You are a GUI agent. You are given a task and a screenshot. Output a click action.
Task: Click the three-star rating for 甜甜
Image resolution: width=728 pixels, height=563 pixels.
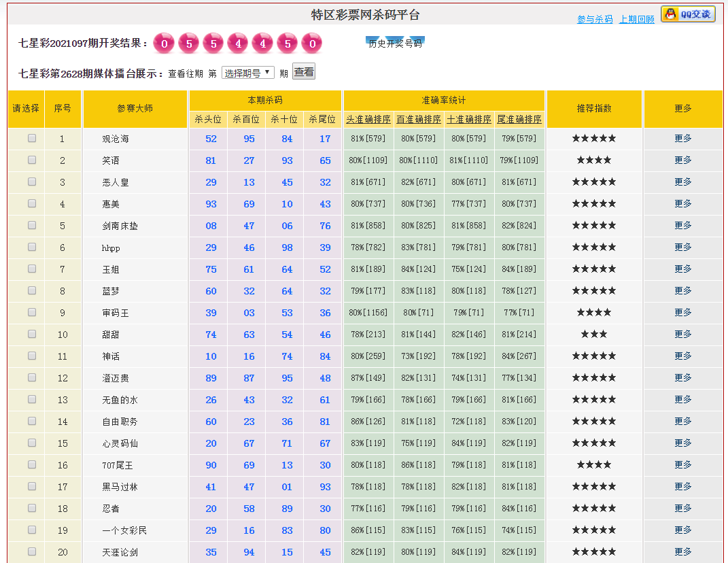click(x=593, y=335)
